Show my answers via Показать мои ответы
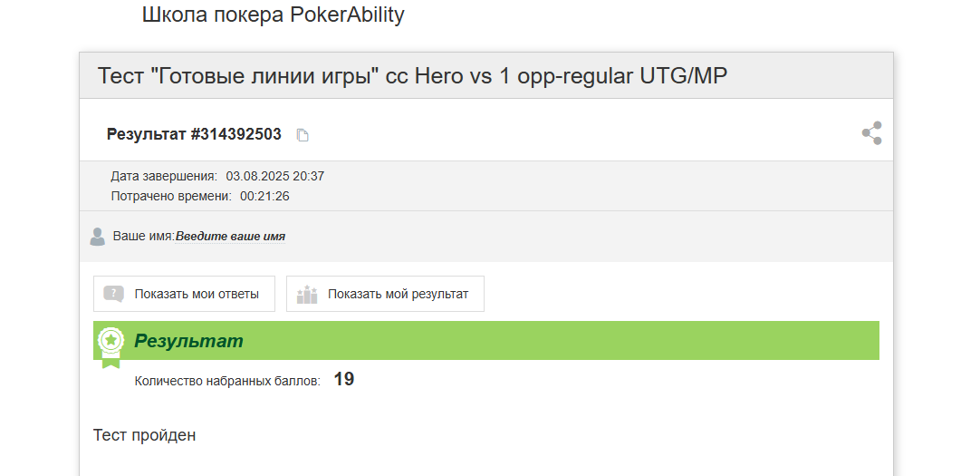Viewport: 980px width, 476px height. (x=185, y=294)
